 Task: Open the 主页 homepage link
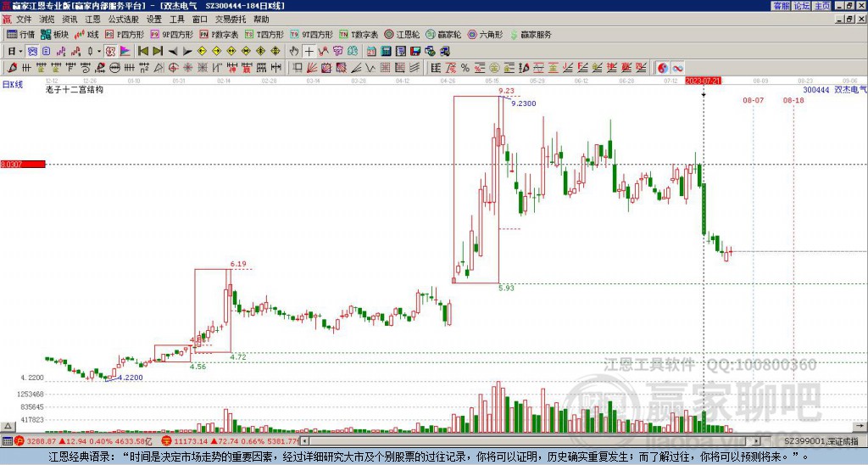point(822,6)
